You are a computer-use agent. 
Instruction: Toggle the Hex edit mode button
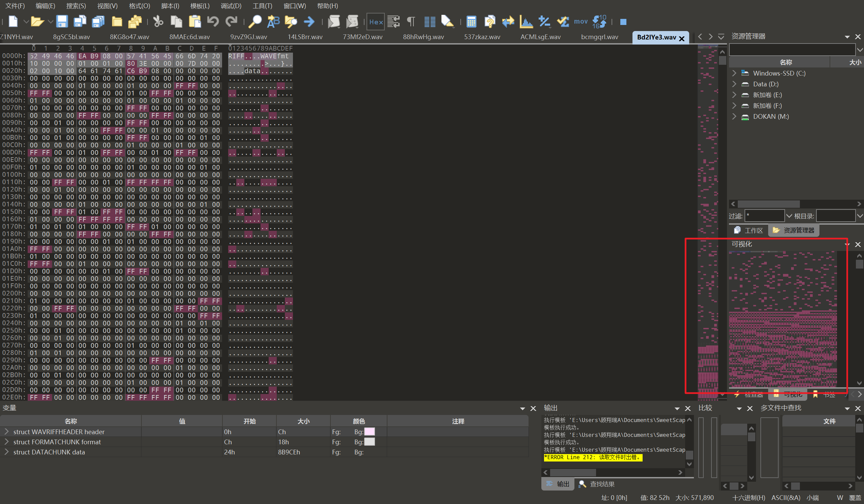tap(375, 22)
